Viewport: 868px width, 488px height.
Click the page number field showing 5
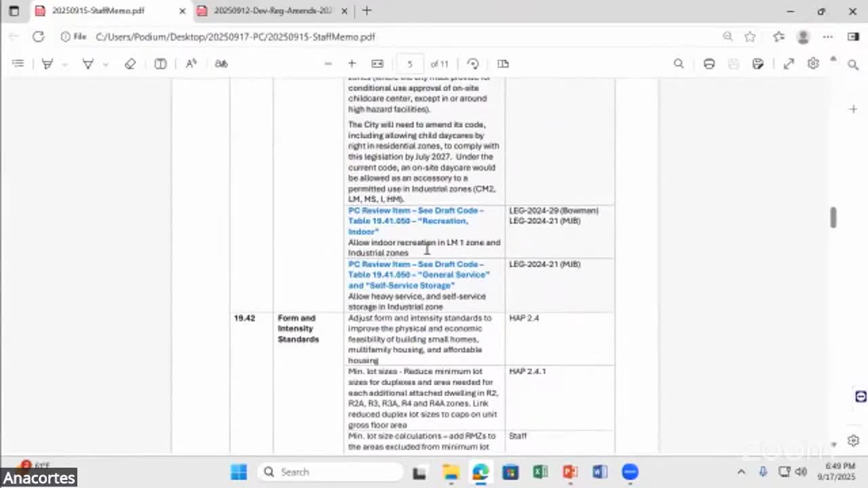click(410, 64)
